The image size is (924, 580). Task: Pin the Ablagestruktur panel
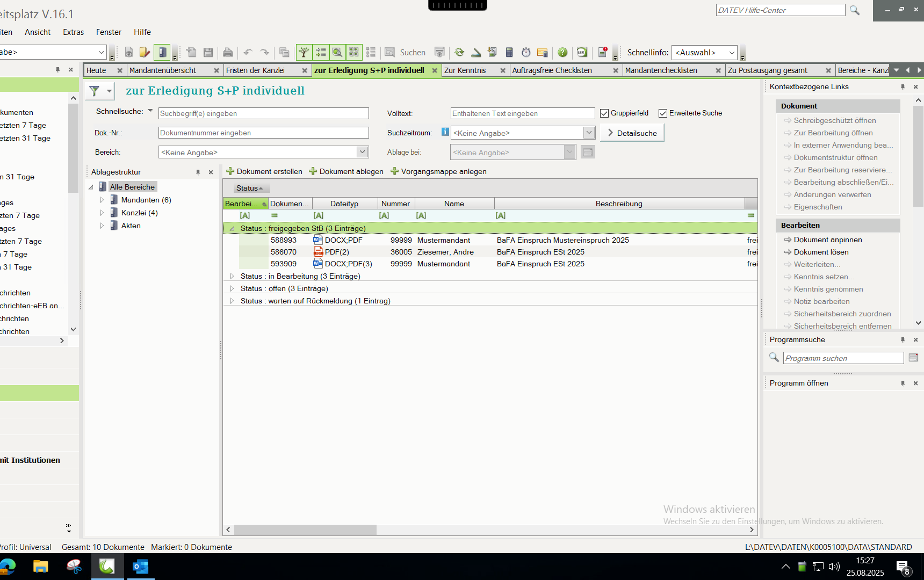pos(198,172)
